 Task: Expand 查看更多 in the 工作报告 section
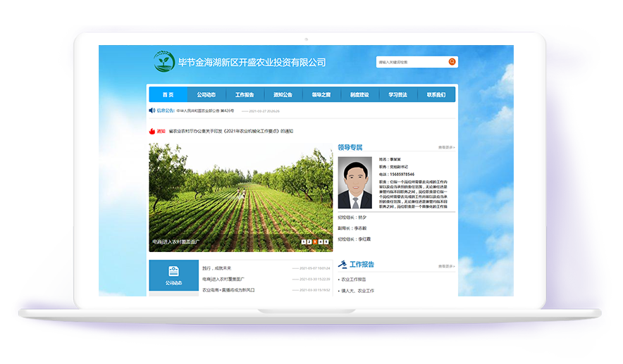point(447,266)
